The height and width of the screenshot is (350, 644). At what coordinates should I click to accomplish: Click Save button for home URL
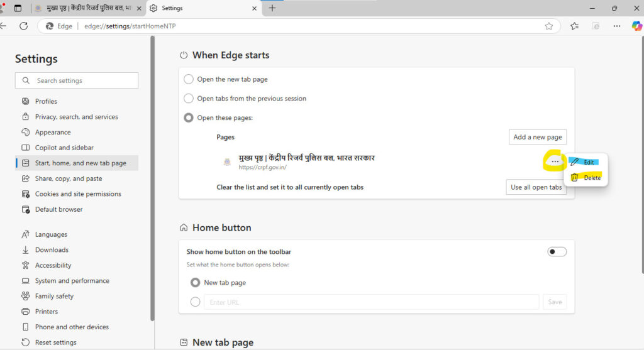click(555, 302)
